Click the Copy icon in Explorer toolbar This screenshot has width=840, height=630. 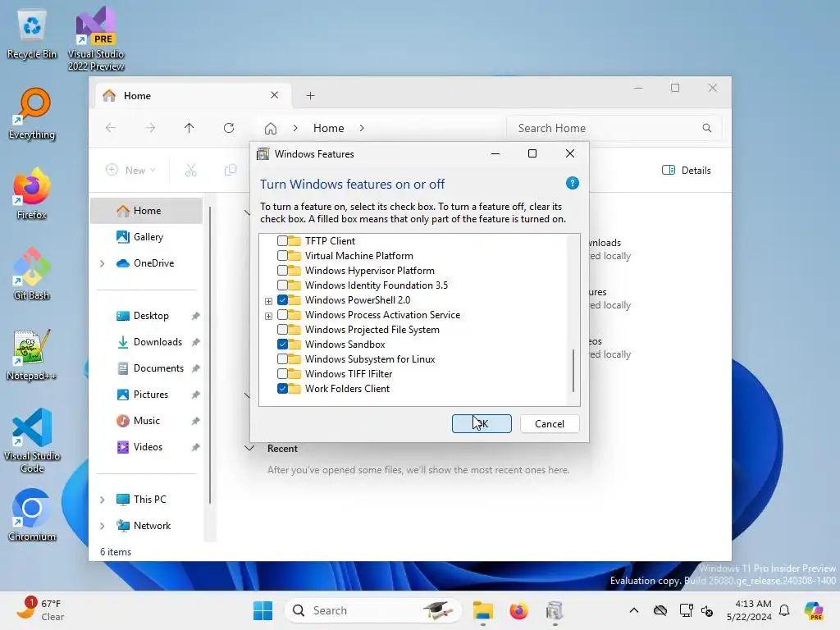click(231, 171)
